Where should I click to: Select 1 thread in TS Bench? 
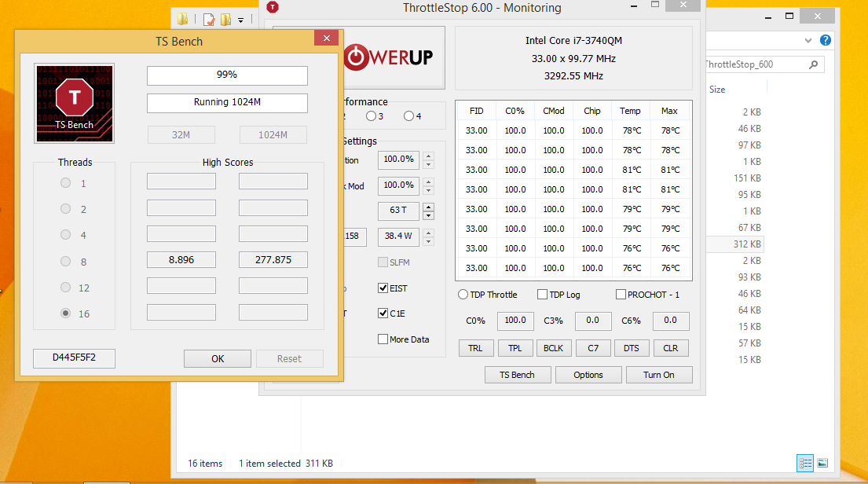point(66,183)
